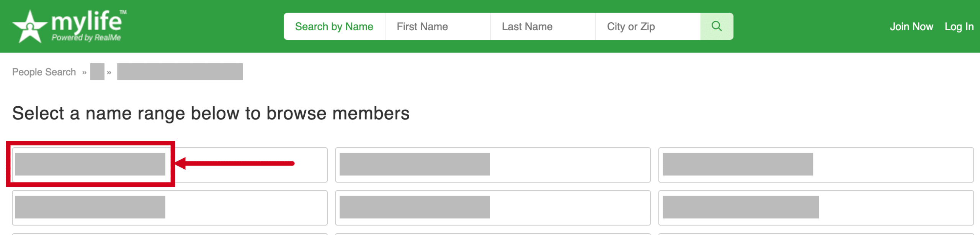This screenshot has width=980, height=235.
Task: Open the Join Now link
Action: (x=911, y=26)
